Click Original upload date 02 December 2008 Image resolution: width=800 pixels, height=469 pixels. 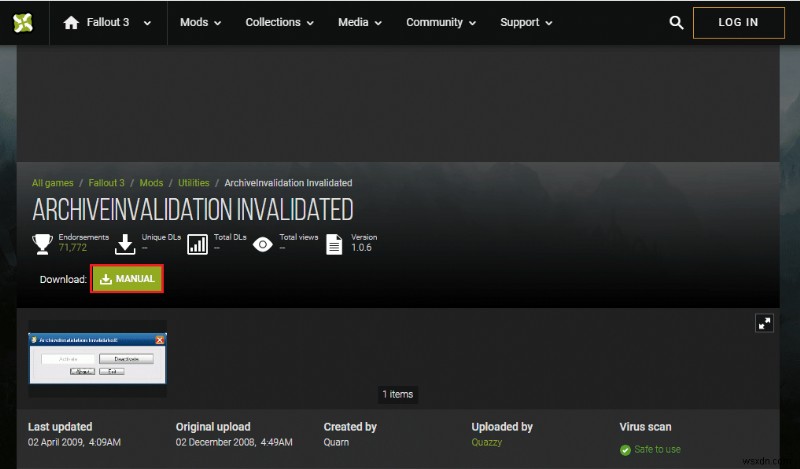tap(234, 442)
